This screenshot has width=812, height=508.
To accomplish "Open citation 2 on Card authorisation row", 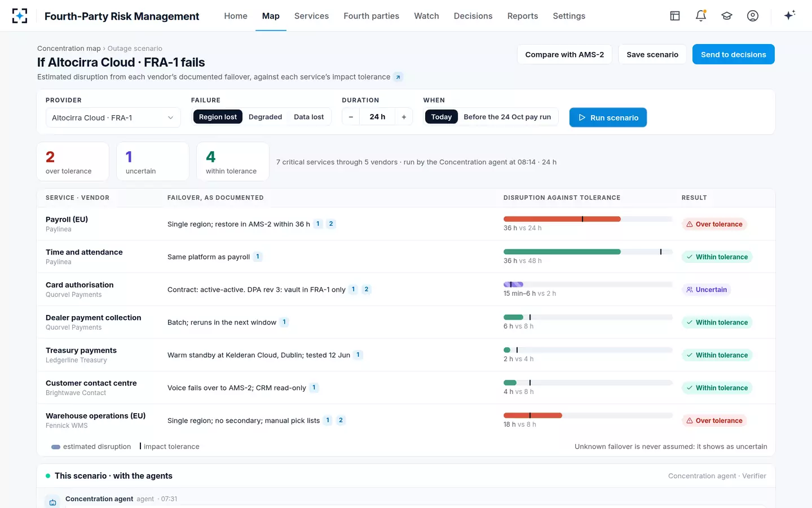I will click(367, 290).
